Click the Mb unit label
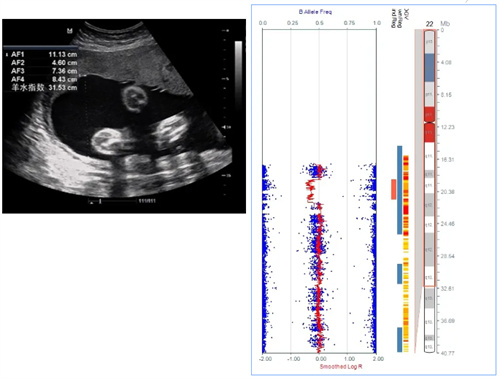The image size is (500, 379). coord(445,24)
